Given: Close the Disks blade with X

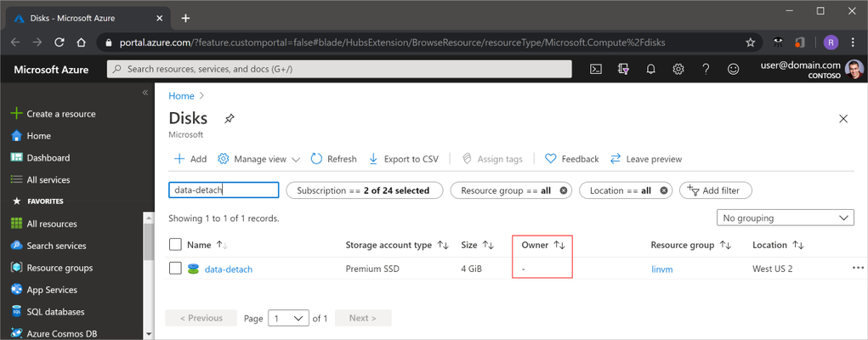Looking at the screenshot, I should (x=843, y=118).
